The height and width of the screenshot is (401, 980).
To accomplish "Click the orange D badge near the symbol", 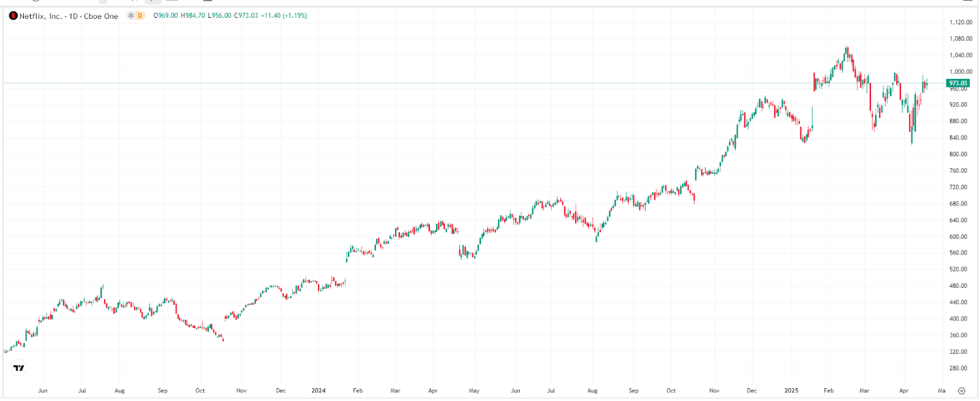I will (140, 15).
